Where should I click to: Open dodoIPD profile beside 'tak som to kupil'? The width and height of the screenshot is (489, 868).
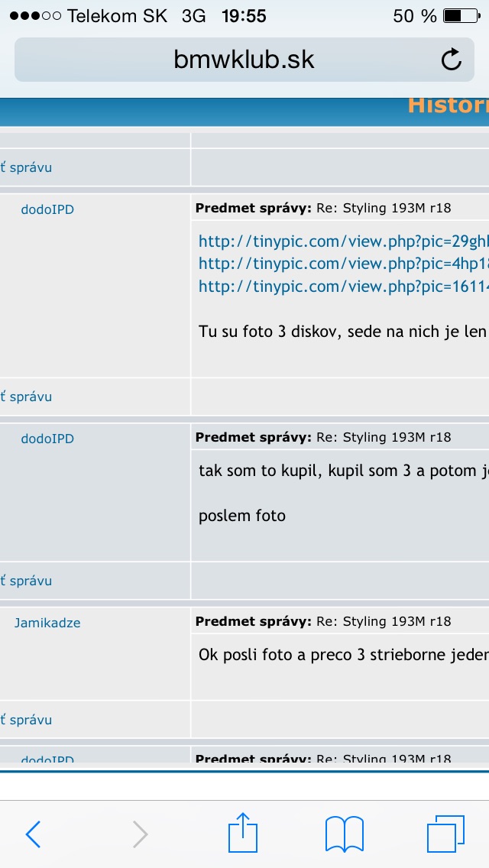click(x=47, y=439)
